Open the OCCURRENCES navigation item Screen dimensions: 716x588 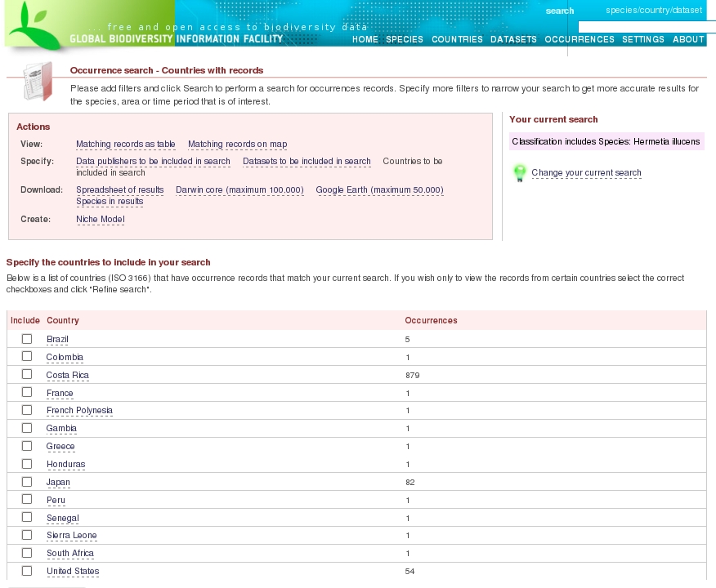pyautogui.click(x=580, y=39)
